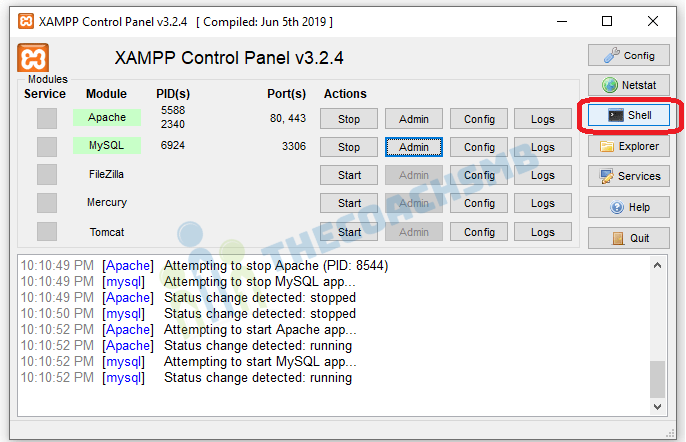The height and width of the screenshot is (442, 686).
Task: Toggle the Apache service checkbox
Action: (47, 119)
